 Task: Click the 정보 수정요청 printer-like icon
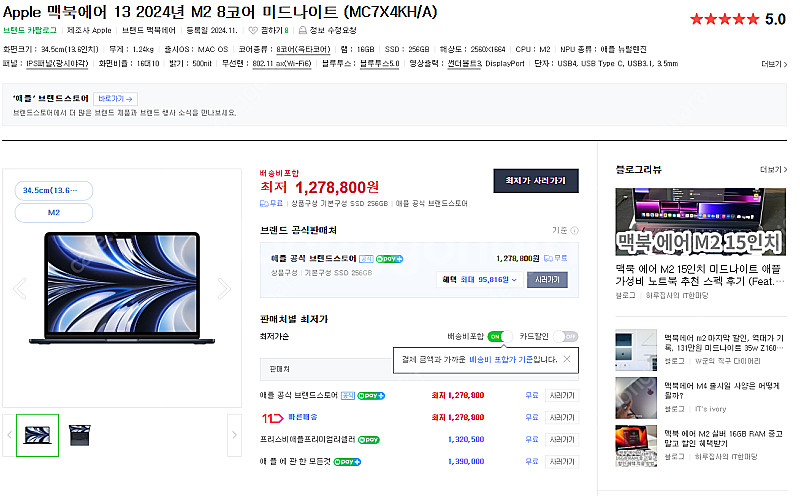tap(303, 31)
